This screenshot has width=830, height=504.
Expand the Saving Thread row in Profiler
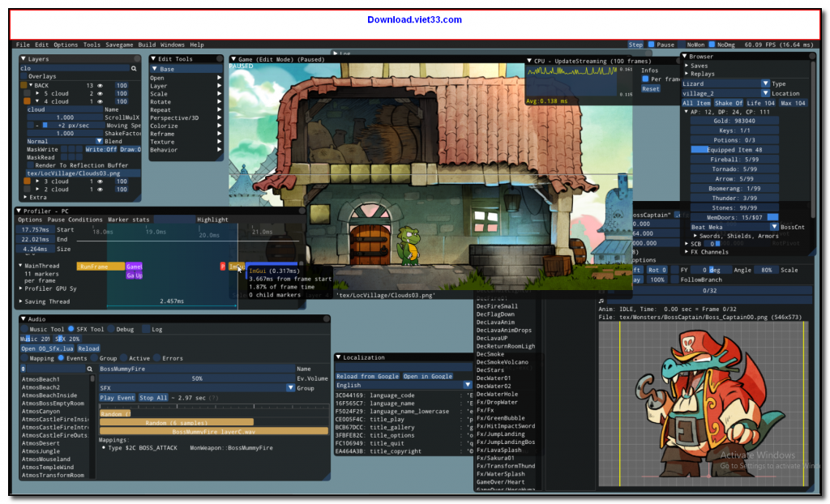click(x=20, y=301)
